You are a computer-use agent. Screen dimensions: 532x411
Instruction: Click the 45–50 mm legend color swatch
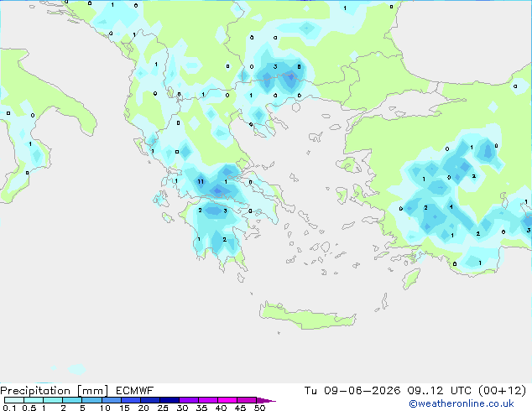click(247, 400)
